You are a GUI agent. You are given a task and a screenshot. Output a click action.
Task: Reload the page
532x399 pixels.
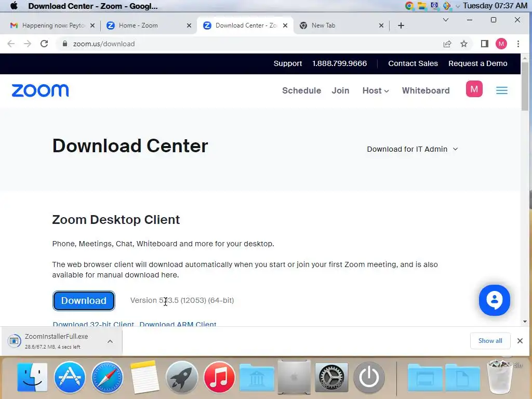click(x=44, y=44)
